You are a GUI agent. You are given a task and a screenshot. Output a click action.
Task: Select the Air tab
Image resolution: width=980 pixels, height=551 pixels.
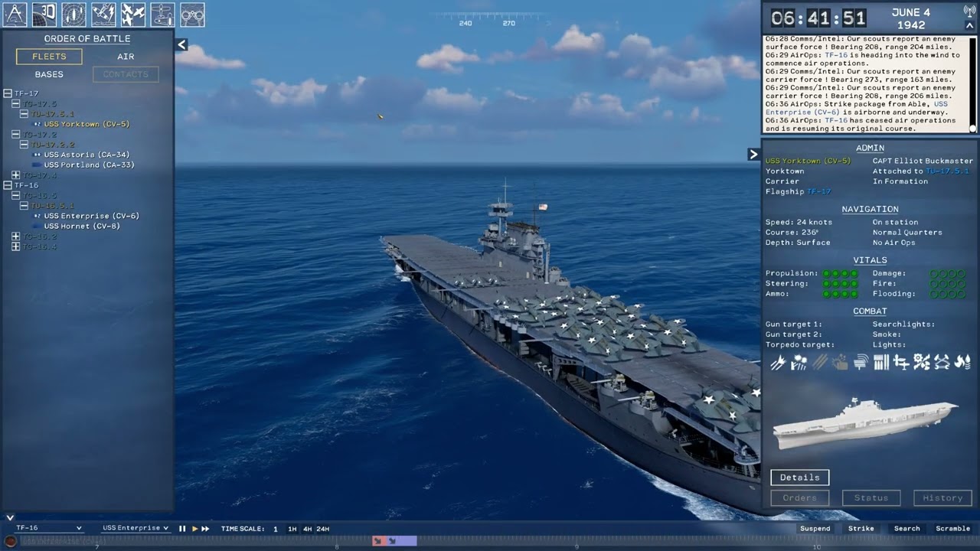(x=126, y=57)
